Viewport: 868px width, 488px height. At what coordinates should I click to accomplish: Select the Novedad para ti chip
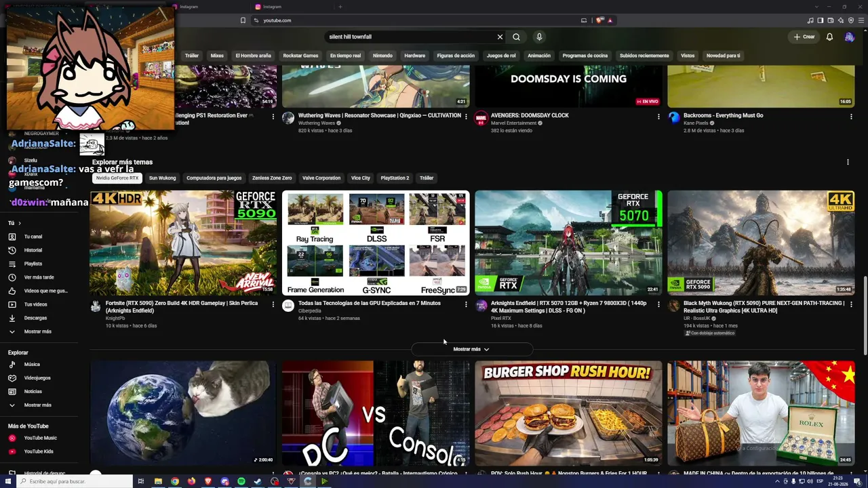coord(723,56)
